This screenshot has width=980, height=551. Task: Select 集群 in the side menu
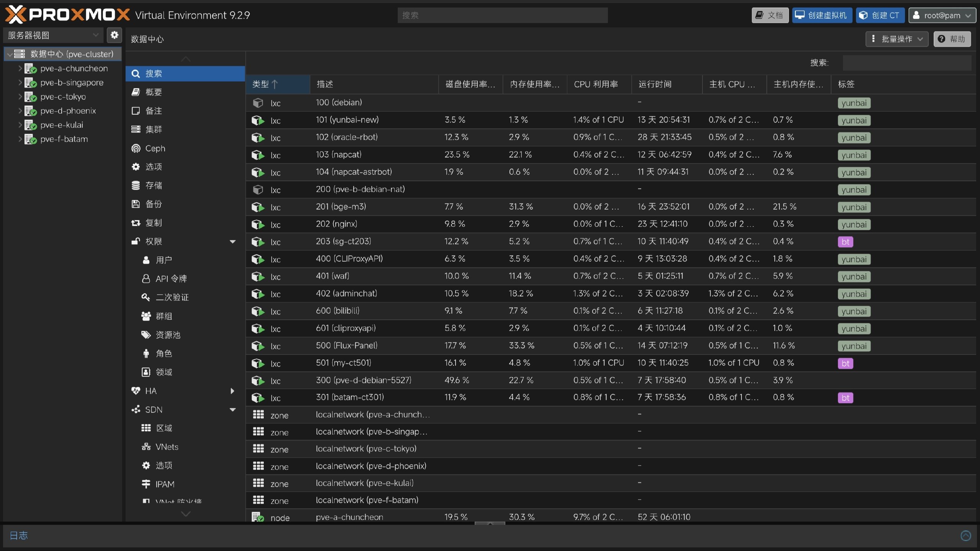click(x=185, y=130)
